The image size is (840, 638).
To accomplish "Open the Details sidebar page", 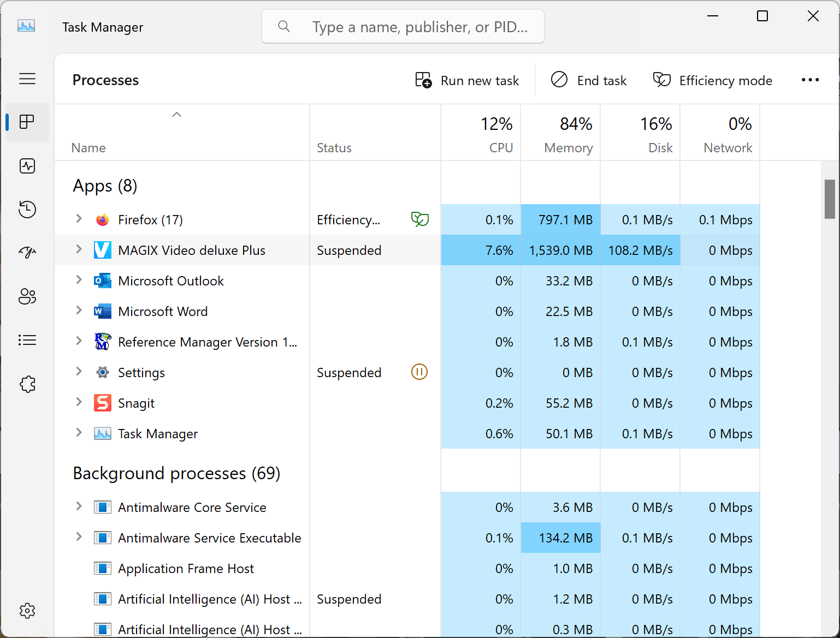I will coord(27,341).
